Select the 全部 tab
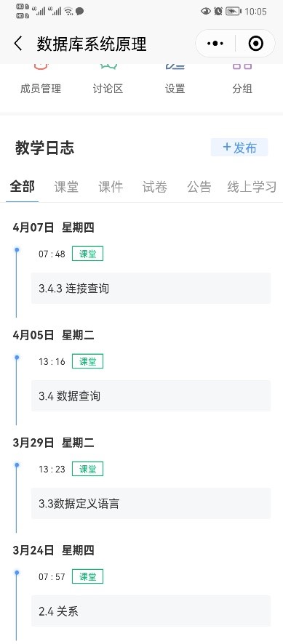The height and width of the screenshot is (644, 283). [23, 187]
